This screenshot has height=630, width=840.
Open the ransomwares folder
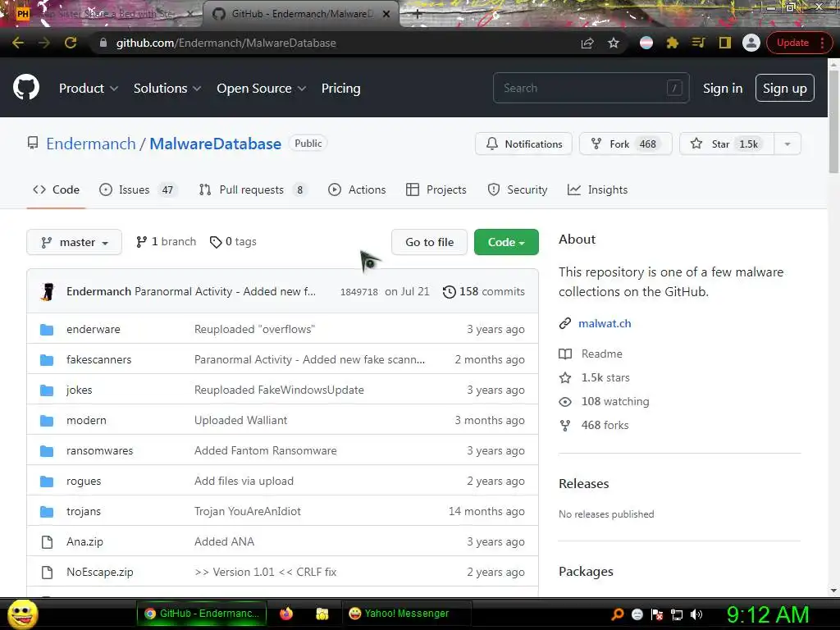pos(99,451)
